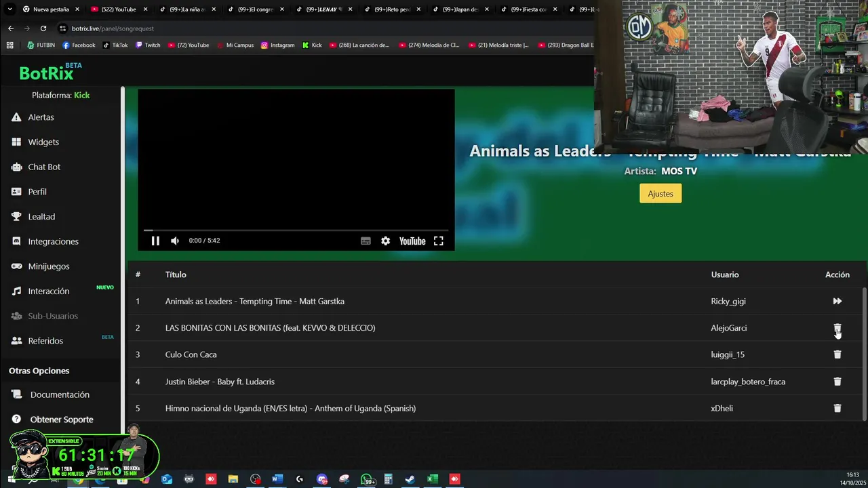Click the Ajustes button
868x488 pixels.
[x=660, y=194]
